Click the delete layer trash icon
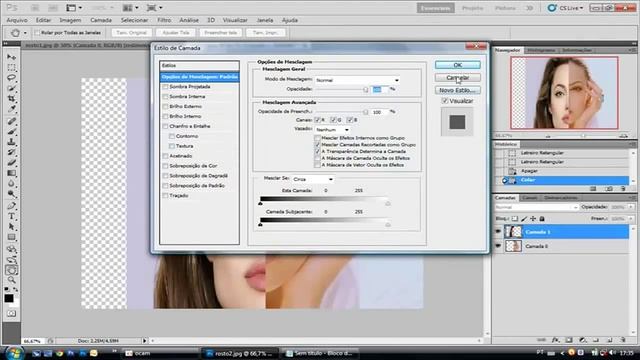The width and height of the screenshot is (640, 360). click(x=623, y=340)
